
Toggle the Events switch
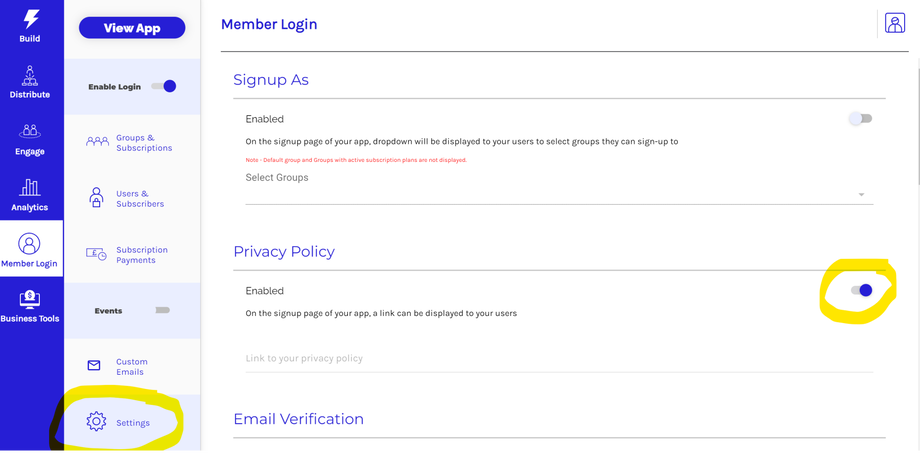(x=162, y=310)
